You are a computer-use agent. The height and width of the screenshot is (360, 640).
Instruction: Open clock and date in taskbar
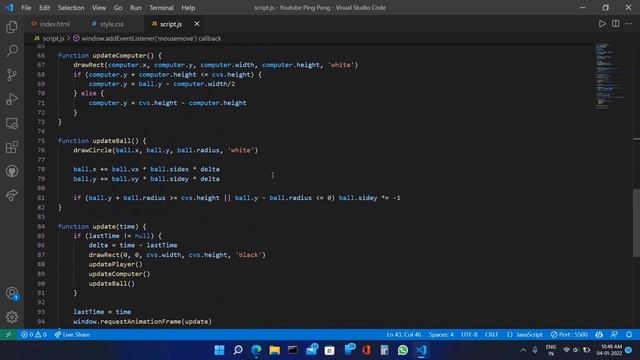click(609, 350)
